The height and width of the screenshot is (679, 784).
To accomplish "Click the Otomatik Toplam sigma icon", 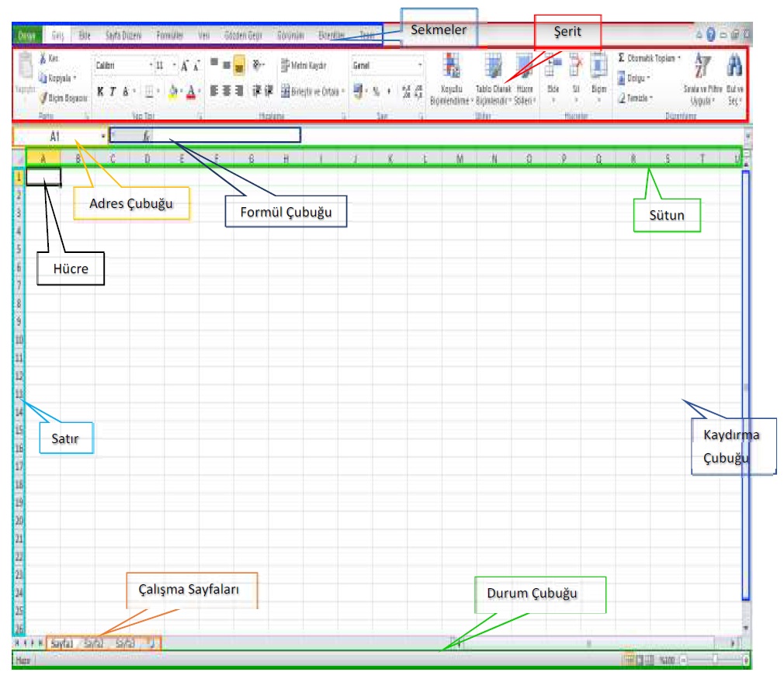I will [622, 58].
